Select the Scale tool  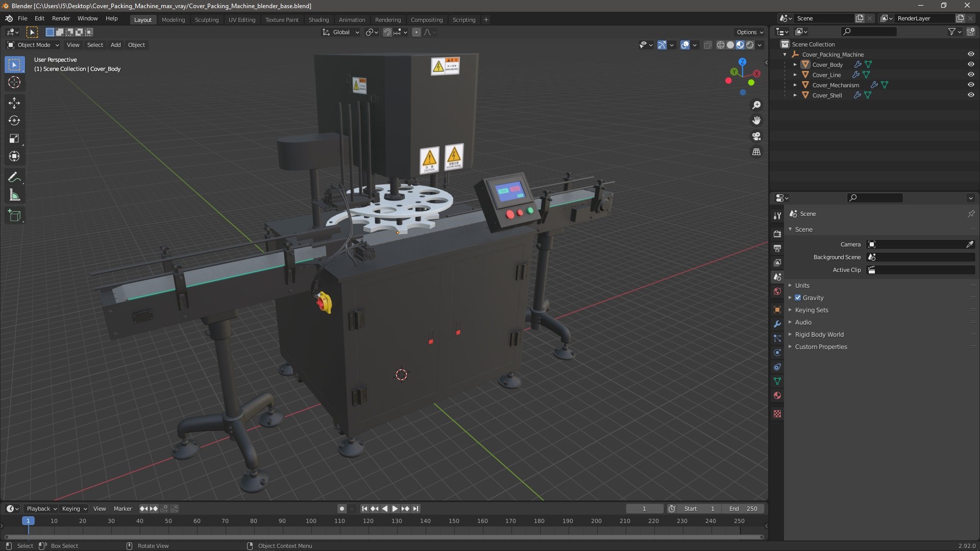14,139
